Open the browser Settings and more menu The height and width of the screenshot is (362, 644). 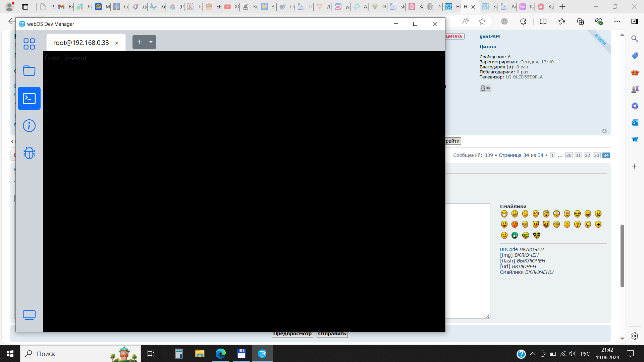click(617, 21)
